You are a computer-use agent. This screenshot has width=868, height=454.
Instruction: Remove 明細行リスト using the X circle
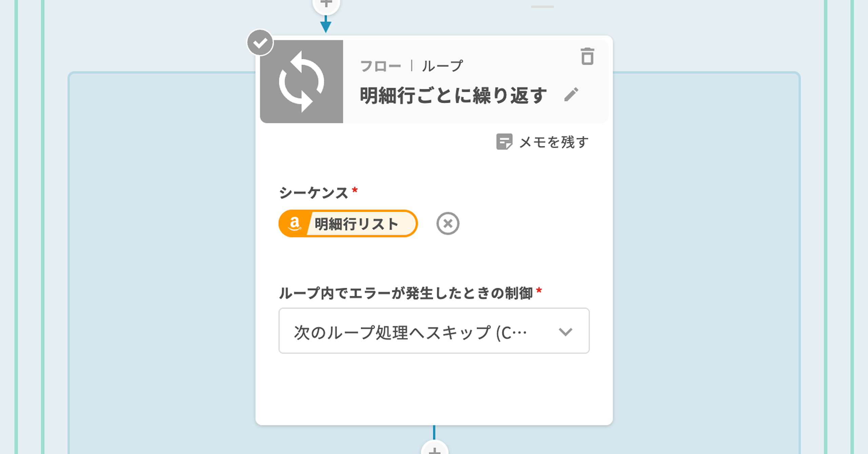448,224
